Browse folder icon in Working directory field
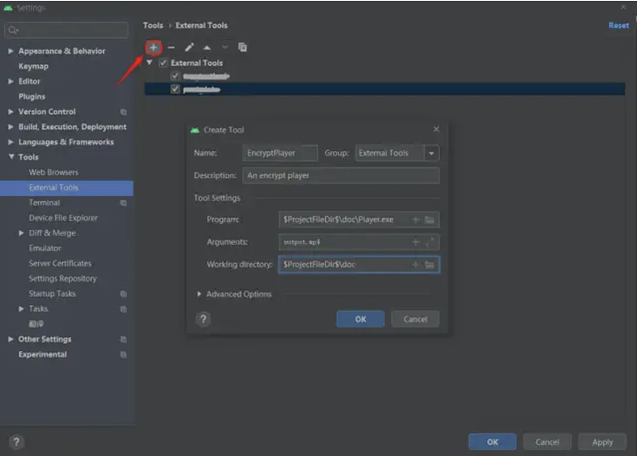The height and width of the screenshot is (456, 637). tap(429, 265)
